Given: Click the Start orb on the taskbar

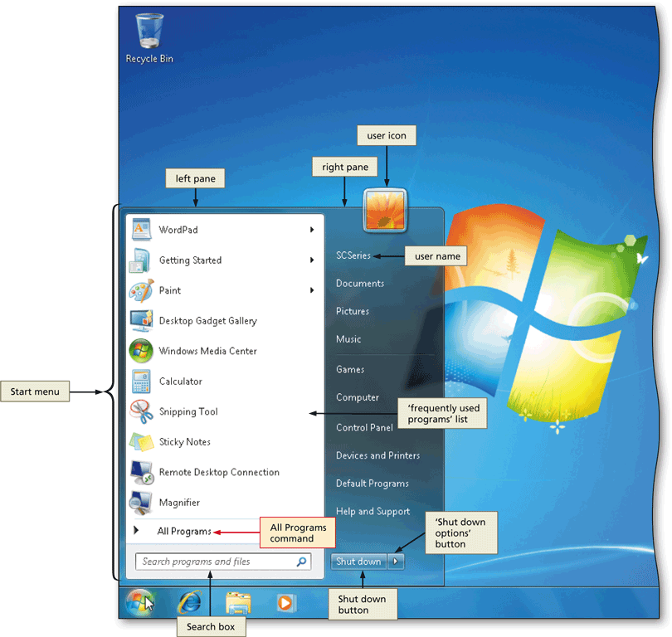Looking at the screenshot, I should click(139, 603).
